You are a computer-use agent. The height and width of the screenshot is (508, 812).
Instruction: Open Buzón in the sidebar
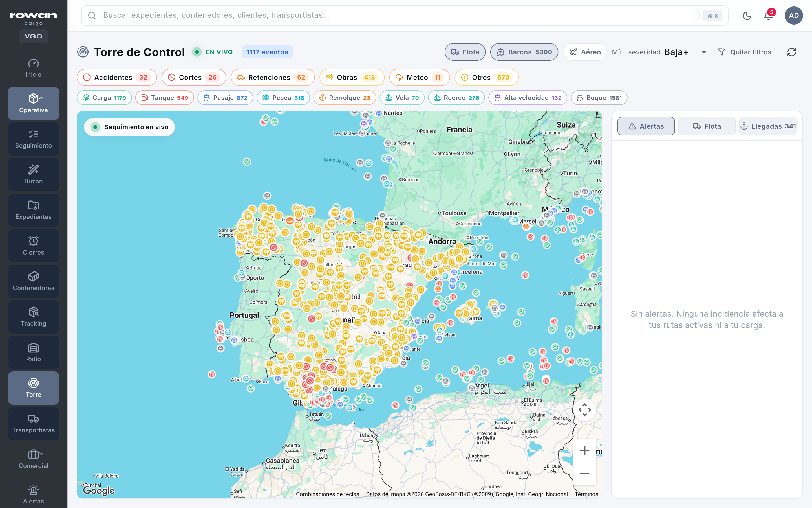tap(34, 175)
